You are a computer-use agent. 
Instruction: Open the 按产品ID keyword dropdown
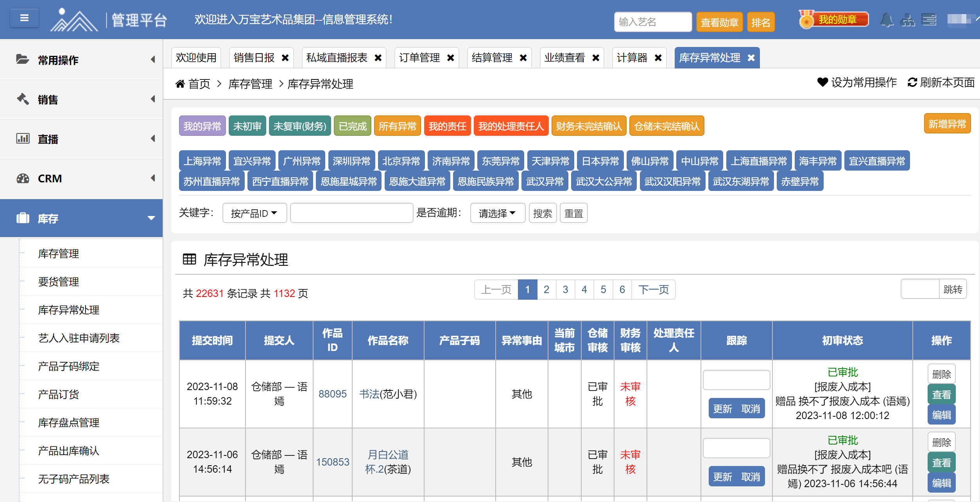[254, 213]
